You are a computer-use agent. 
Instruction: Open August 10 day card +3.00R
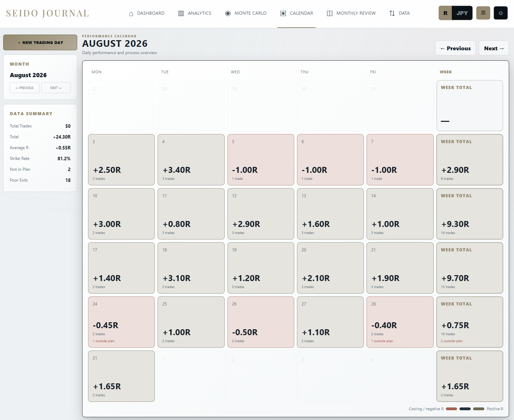click(121, 214)
